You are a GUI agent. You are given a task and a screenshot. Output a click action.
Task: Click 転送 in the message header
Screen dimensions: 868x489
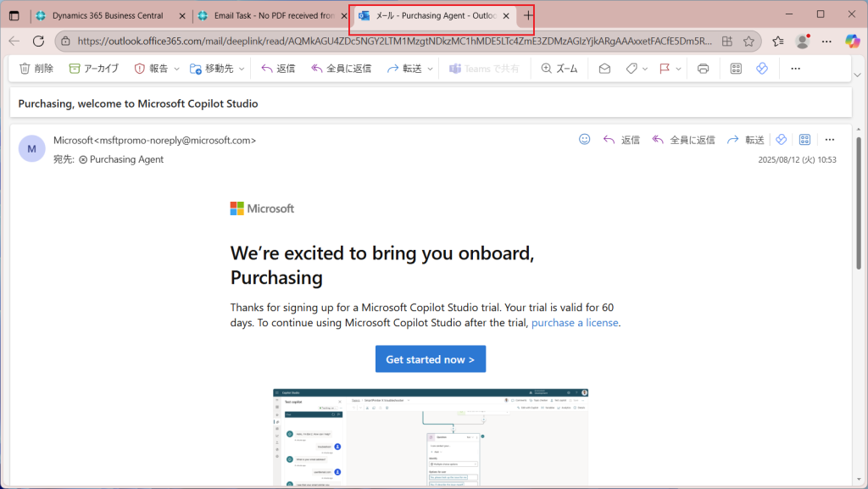click(x=746, y=140)
